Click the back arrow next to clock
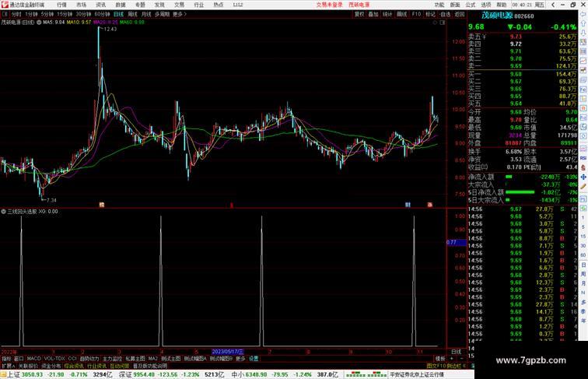The width and height of the screenshot is (588, 379). (553, 5)
